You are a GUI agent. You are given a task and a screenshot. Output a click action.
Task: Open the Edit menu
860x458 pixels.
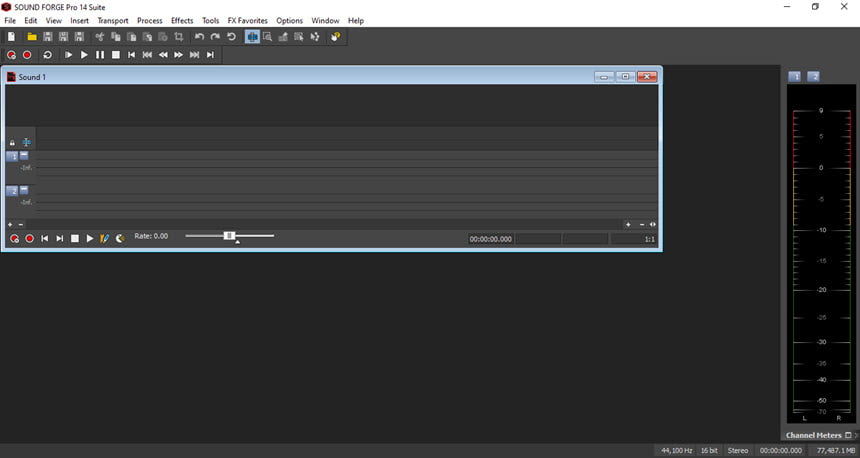click(x=31, y=20)
